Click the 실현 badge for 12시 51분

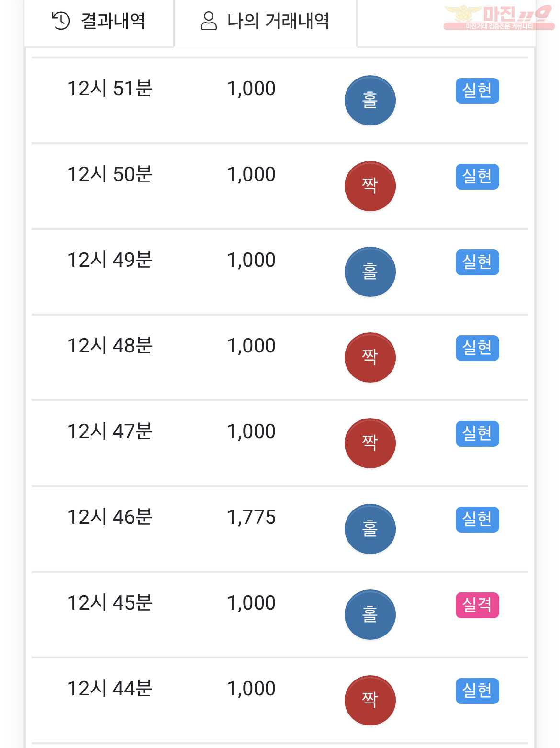click(x=477, y=91)
